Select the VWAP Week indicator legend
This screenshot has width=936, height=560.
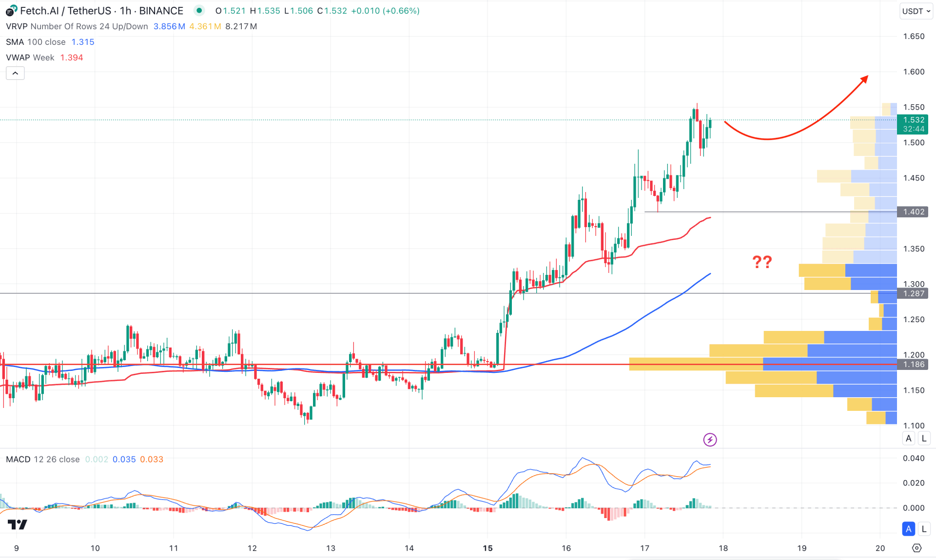[x=30, y=58]
